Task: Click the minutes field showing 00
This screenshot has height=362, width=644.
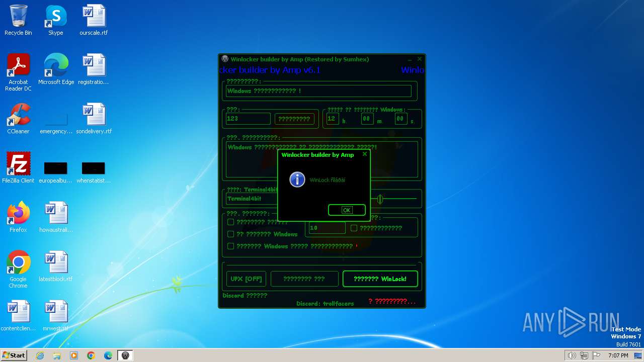Action: 367,119
